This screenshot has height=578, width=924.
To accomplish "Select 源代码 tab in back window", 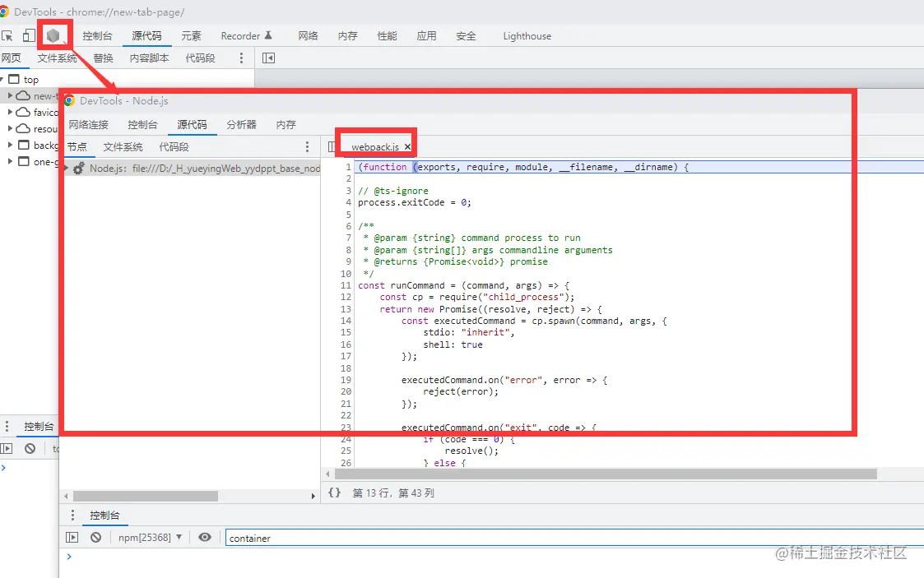I will click(146, 36).
